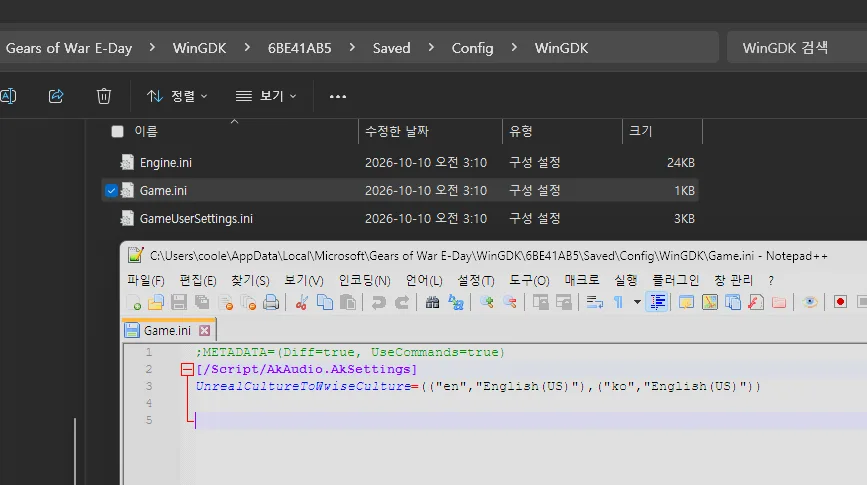Open the 찾기(S) menu
The height and width of the screenshot is (485, 867).
[250, 280]
